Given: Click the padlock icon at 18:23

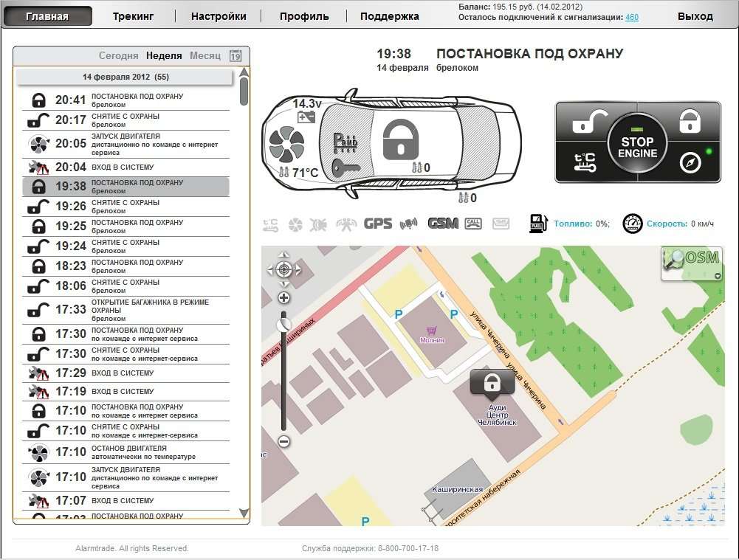Looking at the screenshot, I should point(38,266).
